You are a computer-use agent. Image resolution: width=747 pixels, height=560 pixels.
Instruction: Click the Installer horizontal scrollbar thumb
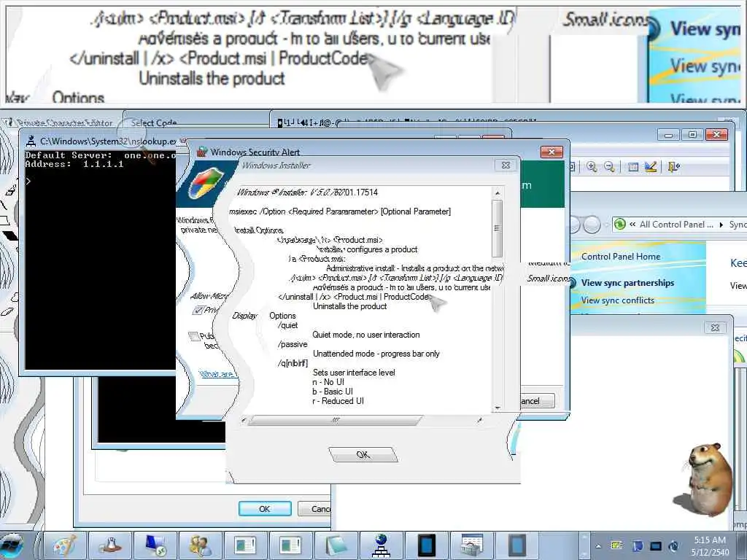(336, 420)
